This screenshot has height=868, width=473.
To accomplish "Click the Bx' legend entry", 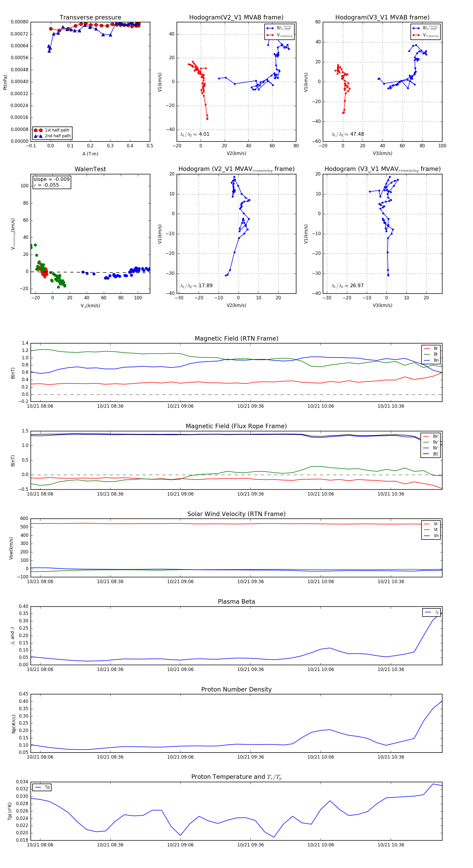I will [431, 436].
